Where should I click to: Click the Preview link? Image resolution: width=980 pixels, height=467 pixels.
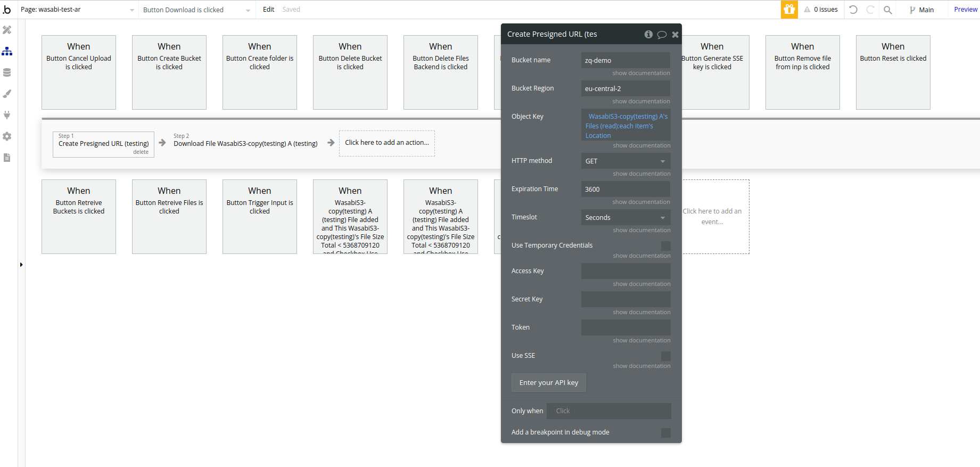(966, 10)
